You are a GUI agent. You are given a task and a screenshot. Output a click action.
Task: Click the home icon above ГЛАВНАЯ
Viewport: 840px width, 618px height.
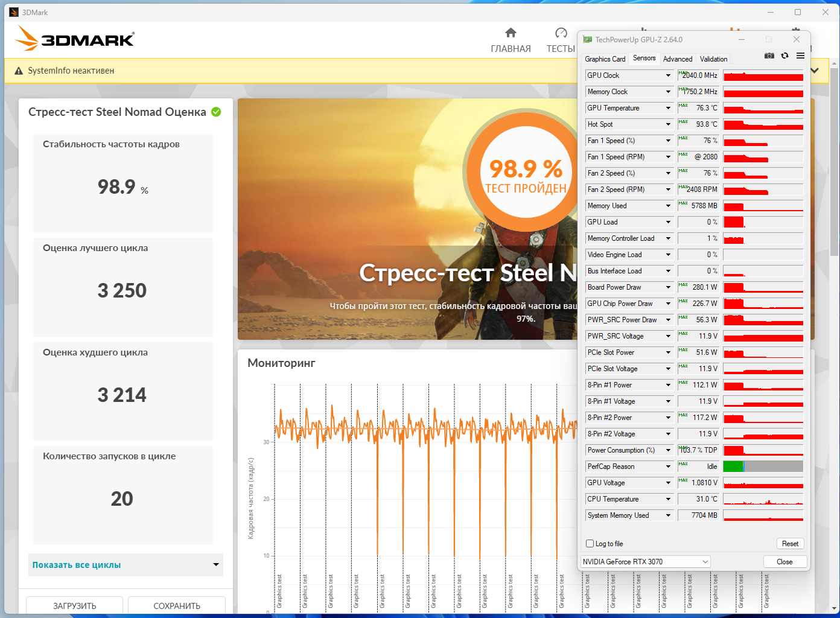tap(511, 33)
